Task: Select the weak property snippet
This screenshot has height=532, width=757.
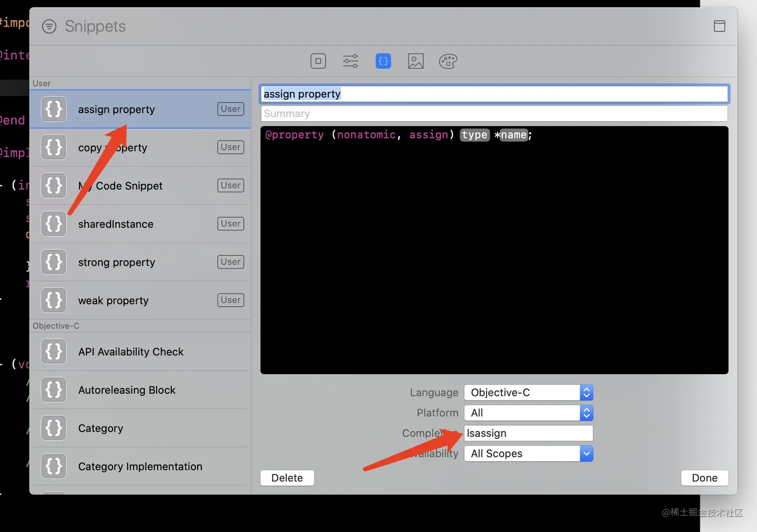Action: (140, 300)
